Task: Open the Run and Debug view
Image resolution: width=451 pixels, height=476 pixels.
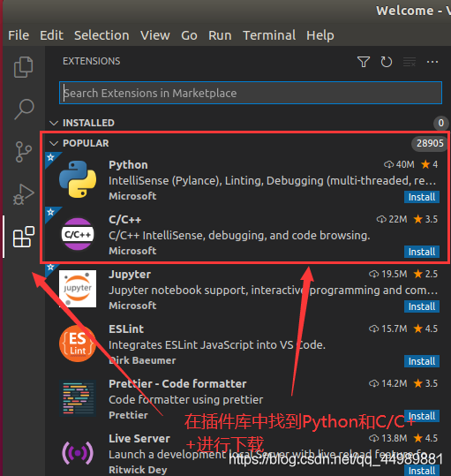Action: (x=24, y=194)
